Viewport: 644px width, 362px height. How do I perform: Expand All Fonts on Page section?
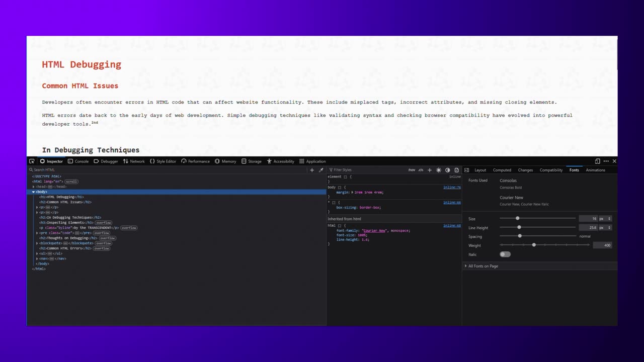465,266
